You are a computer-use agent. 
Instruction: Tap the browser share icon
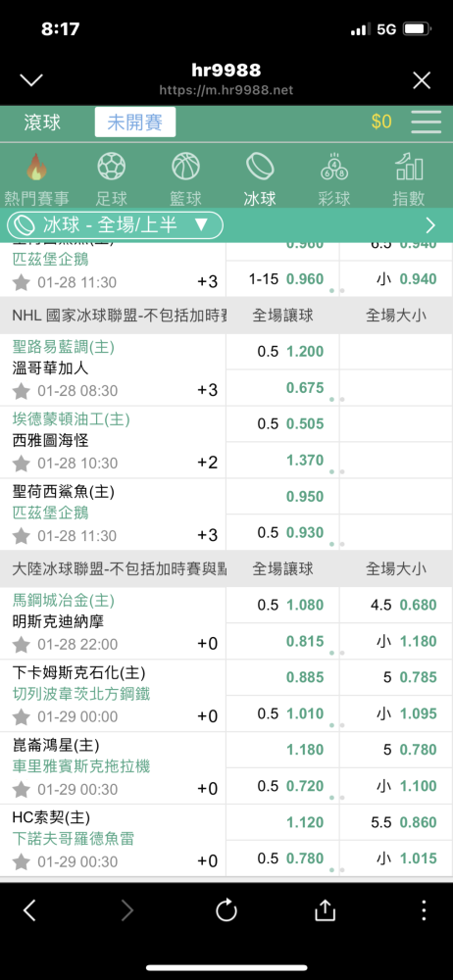pos(325,910)
